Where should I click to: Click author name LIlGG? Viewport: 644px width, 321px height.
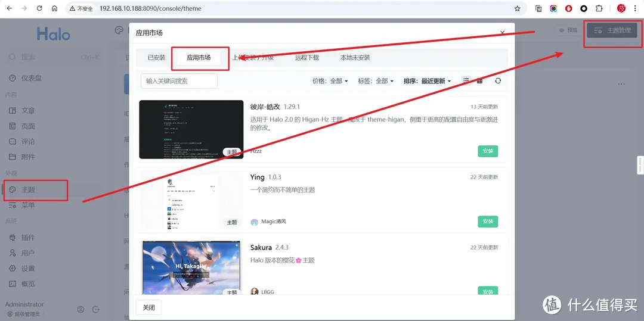click(x=268, y=292)
